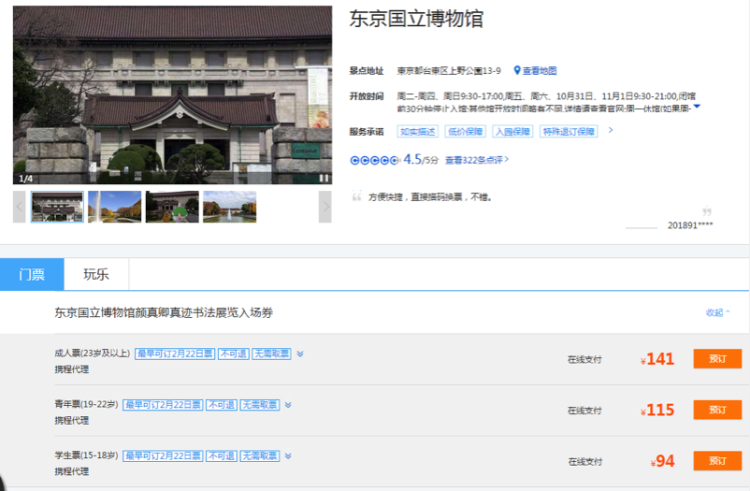Go to previous thumbnail with left arrow
The width and height of the screenshot is (750, 491).
(19, 207)
